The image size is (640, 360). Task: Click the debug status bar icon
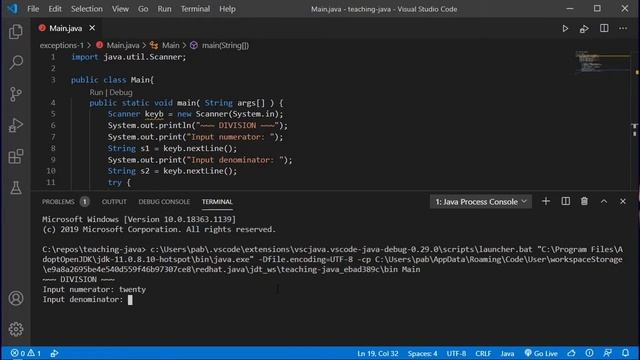tap(54, 353)
